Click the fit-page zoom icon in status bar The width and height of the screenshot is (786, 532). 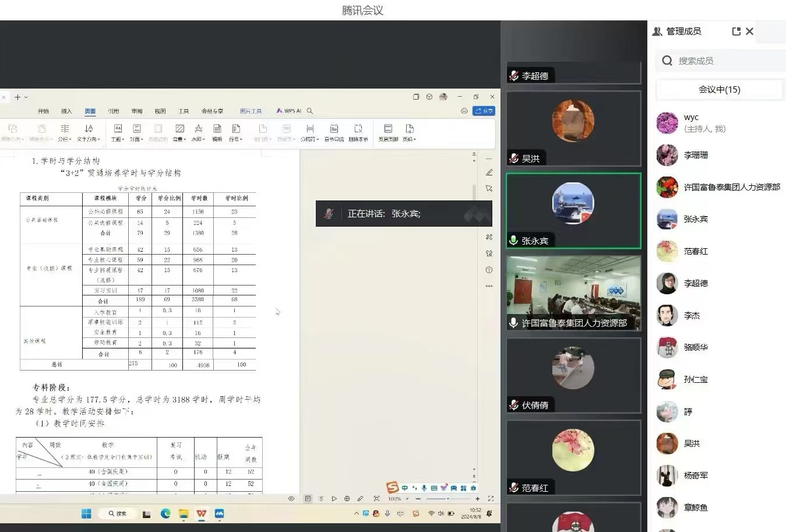(x=376, y=499)
